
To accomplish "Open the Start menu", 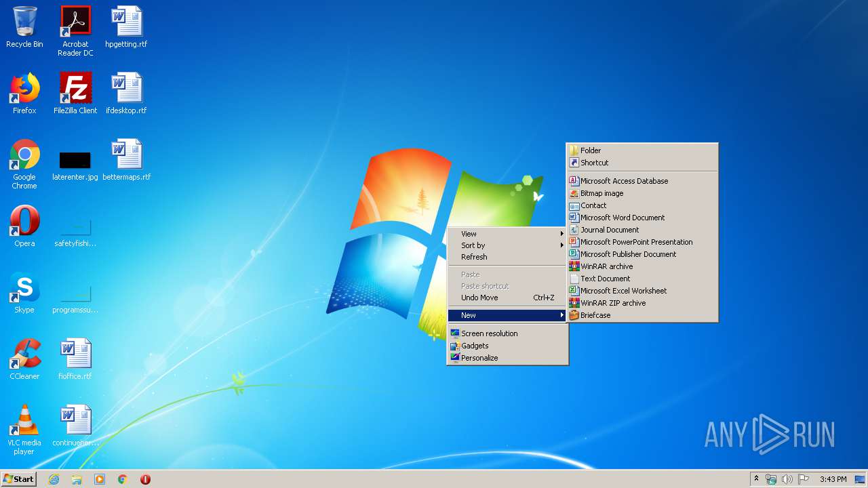I will pyautogui.click(x=19, y=479).
